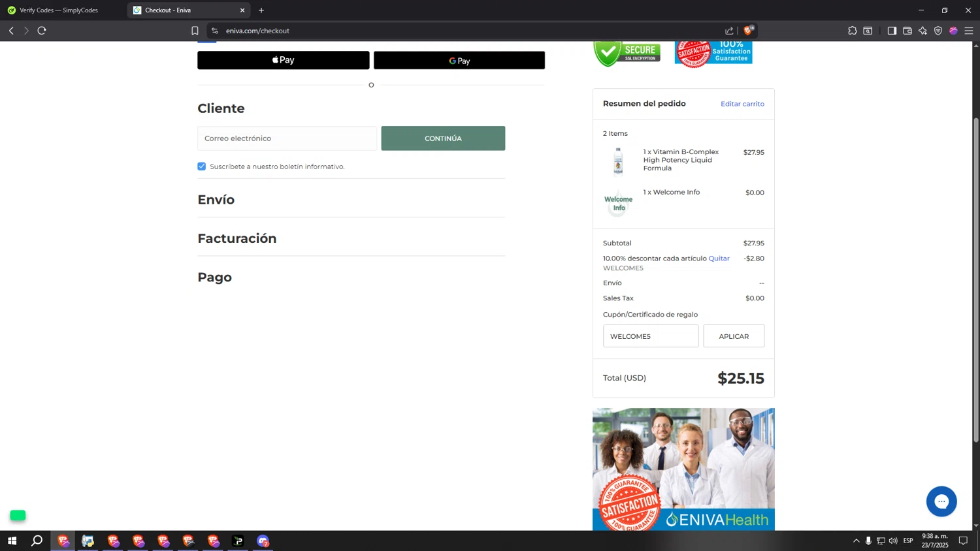The width and height of the screenshot is (980, 551).
Task: Open the Discord taskbar icon
Action: pyautogui.click(x=263, y=541)
